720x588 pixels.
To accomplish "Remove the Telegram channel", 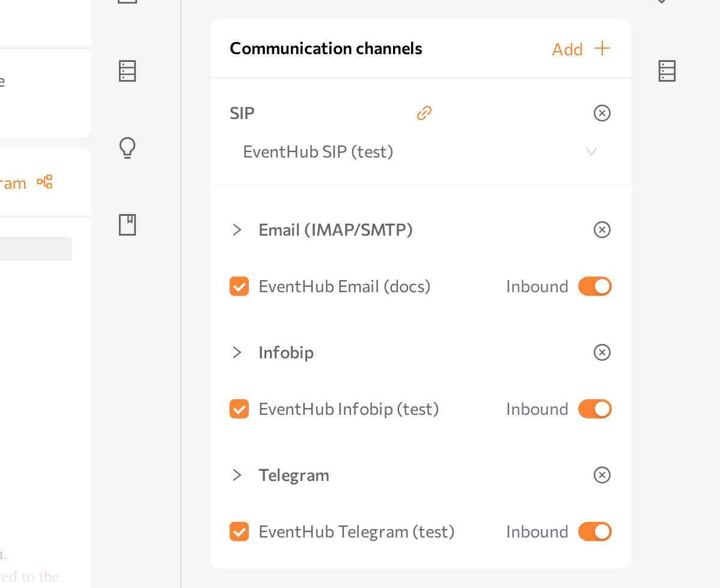I will pos(602,475).
